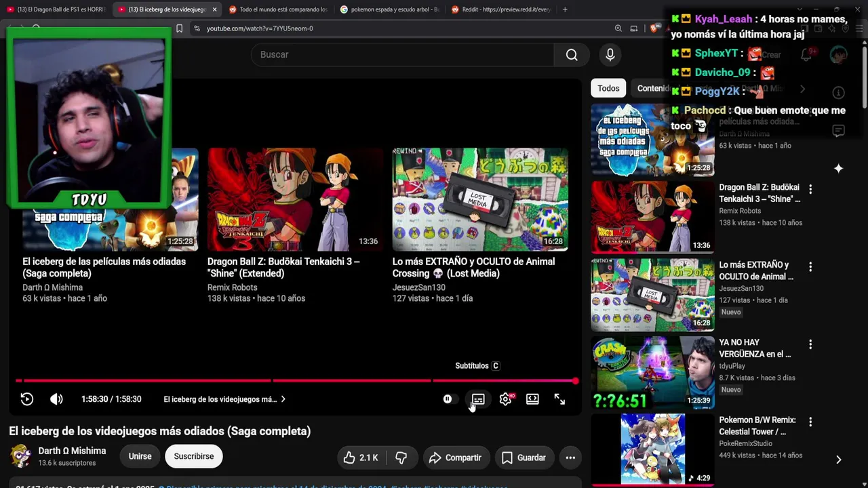Dislike the video
Screen dimensions: 868x488
coord(401,457)
